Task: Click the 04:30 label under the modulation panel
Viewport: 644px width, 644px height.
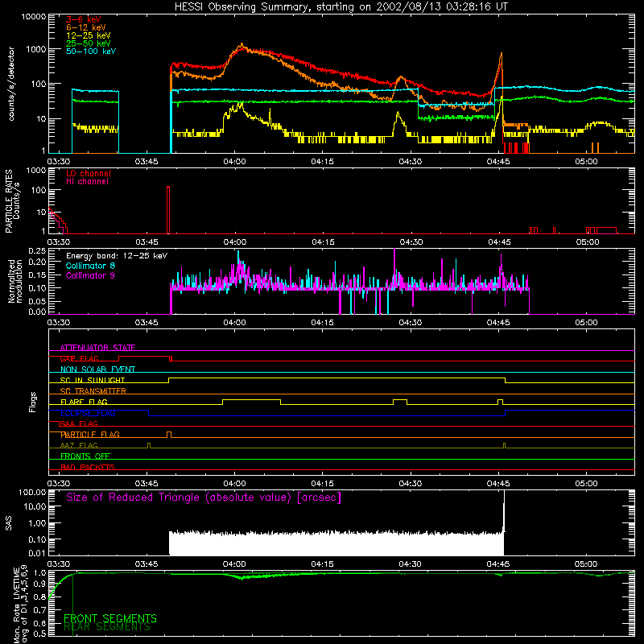Action: (411, 323)
